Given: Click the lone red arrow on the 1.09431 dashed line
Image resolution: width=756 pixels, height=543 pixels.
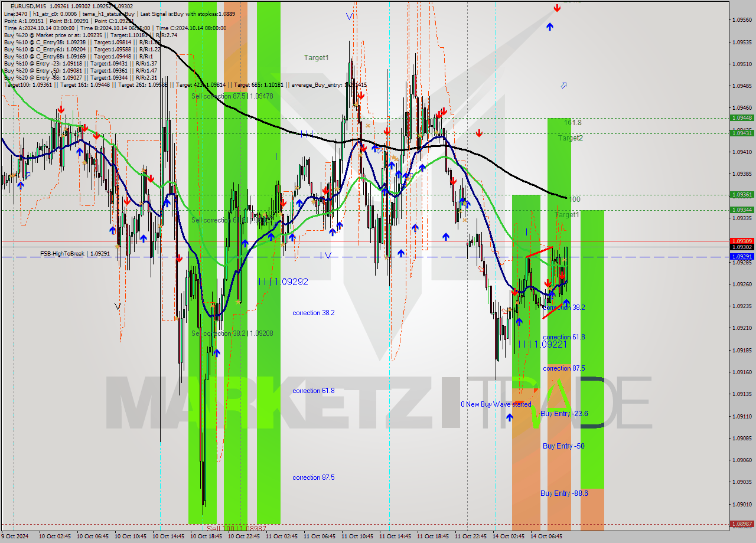Looking at the screenshot, I should (x=479, y=133).
